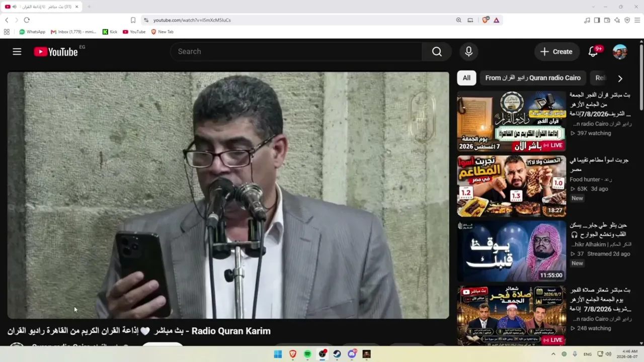The height and width of the screenshot is (362, 644).
Task: Toggle the system tray microphone icon
Action: click(575, 354)
